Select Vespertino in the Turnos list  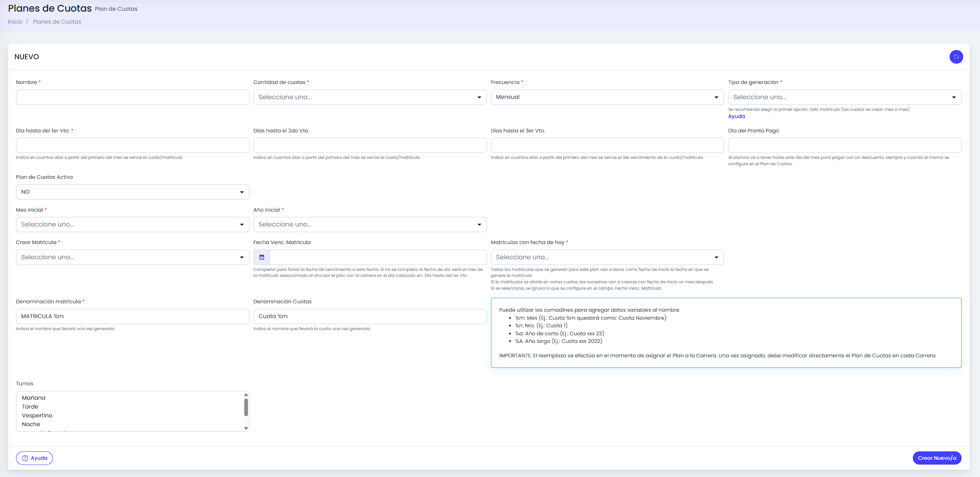click(x=37, y=415)
